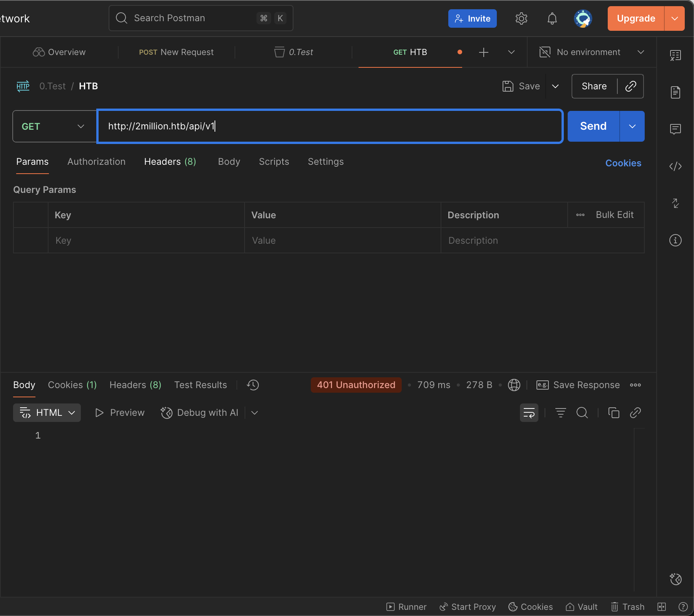Open Runner in the footer
The width and height of the screenshot is (694, 616).
(x=406, y=607)
